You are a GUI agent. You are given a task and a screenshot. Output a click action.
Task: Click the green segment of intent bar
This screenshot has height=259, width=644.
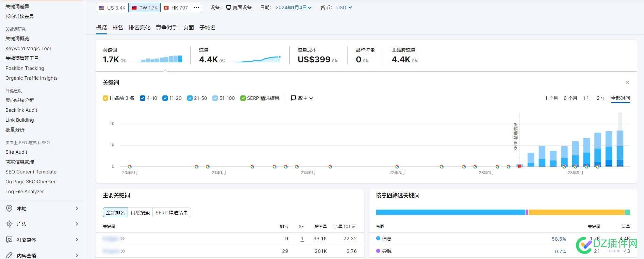tap(627, 212)
